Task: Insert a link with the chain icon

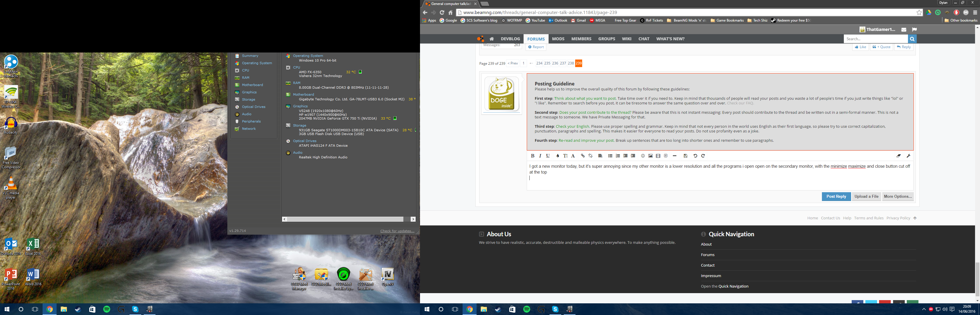Action: [x=583, y=155]
